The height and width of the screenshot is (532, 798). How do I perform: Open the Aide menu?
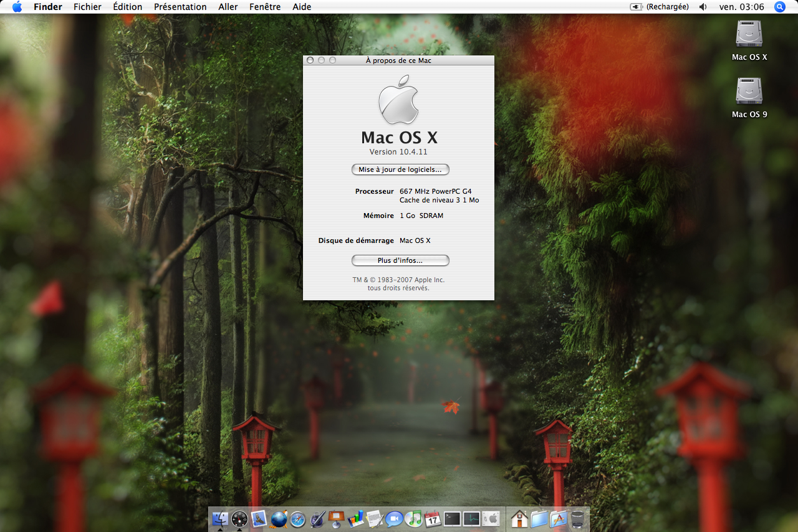tap(302, 7)
